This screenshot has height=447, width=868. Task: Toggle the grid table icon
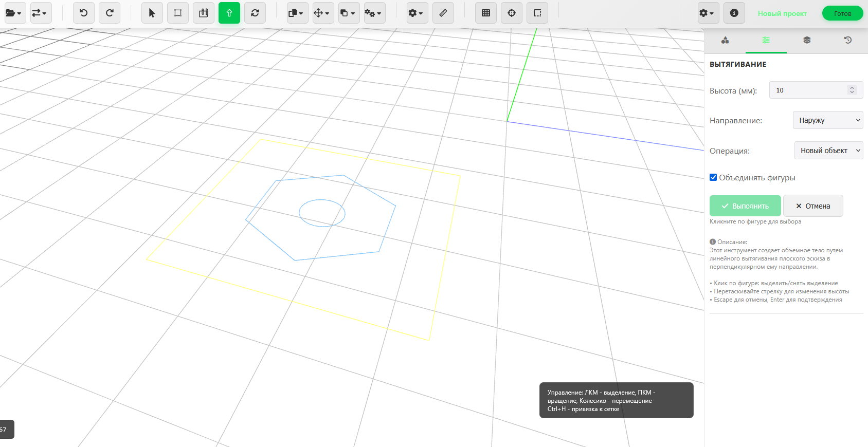(486, 13)
